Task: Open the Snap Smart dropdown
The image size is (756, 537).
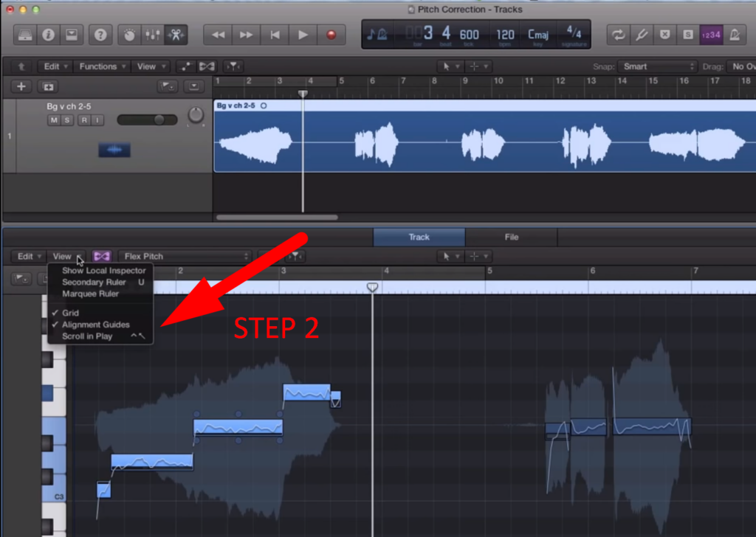Action: (x=657, y=66)
